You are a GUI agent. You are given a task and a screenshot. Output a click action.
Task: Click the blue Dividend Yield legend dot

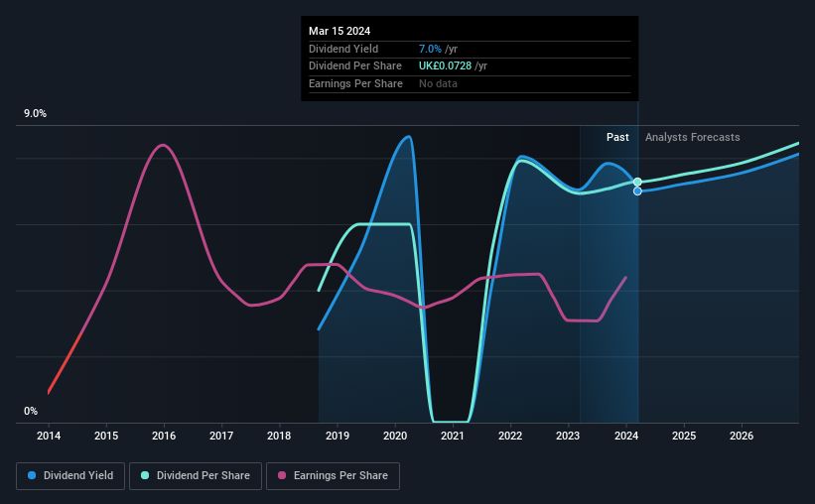coord(32,475)
